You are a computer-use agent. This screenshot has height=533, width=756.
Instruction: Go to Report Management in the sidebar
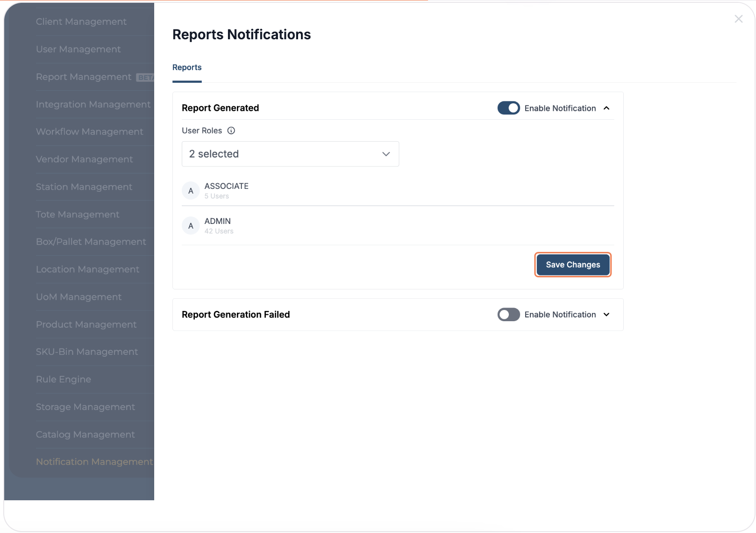tap(84, 77)
